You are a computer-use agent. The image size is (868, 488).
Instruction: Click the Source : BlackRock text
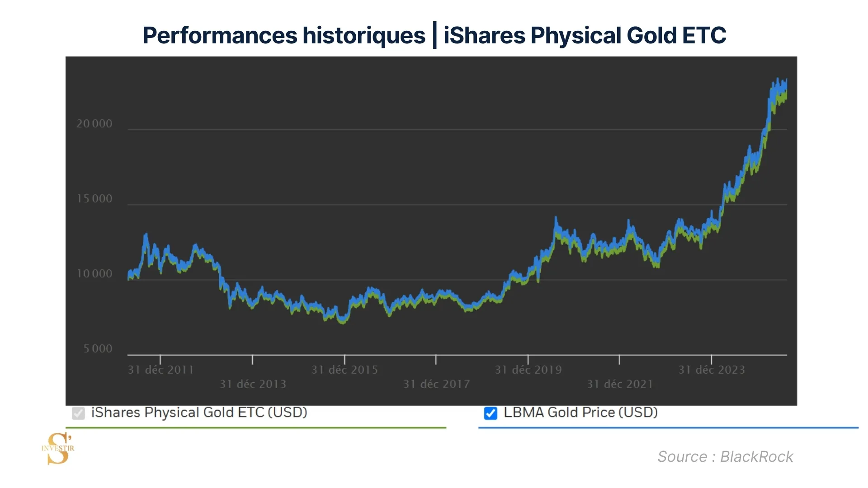click(725, 456)
